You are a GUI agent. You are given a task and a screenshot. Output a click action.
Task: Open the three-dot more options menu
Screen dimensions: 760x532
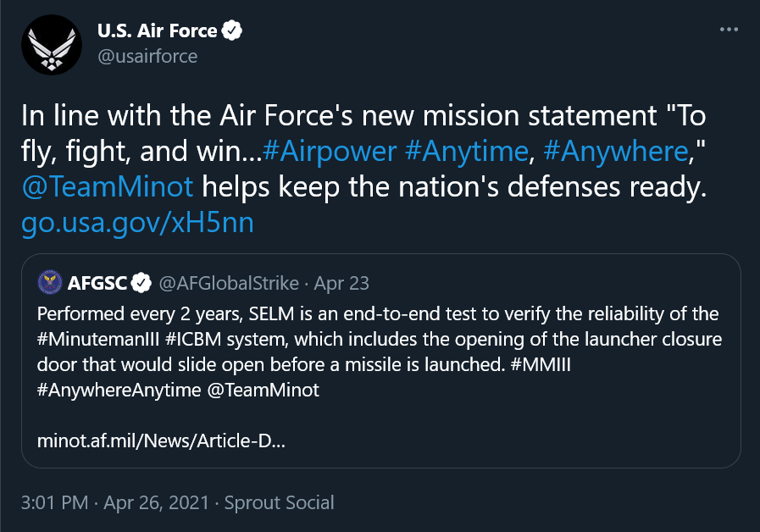pyautogui.click(x=729, y=30)
